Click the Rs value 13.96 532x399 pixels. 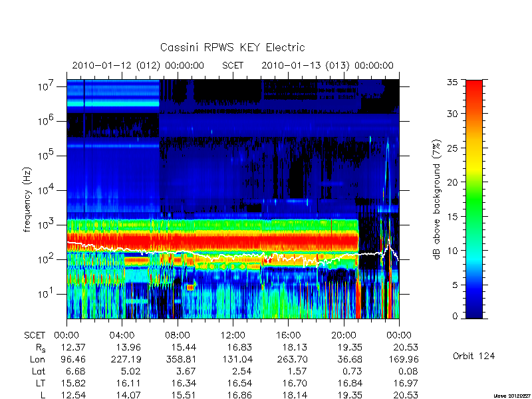(x=128, y=347)
